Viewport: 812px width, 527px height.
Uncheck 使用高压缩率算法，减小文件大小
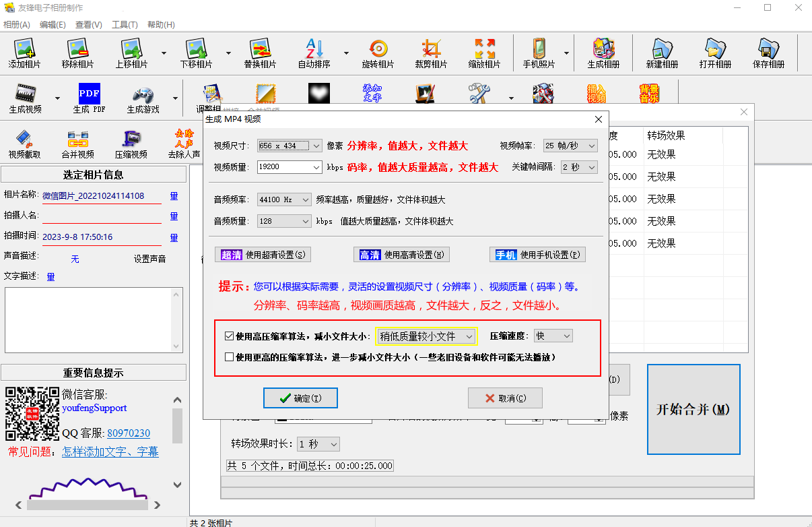coord(229,335)
